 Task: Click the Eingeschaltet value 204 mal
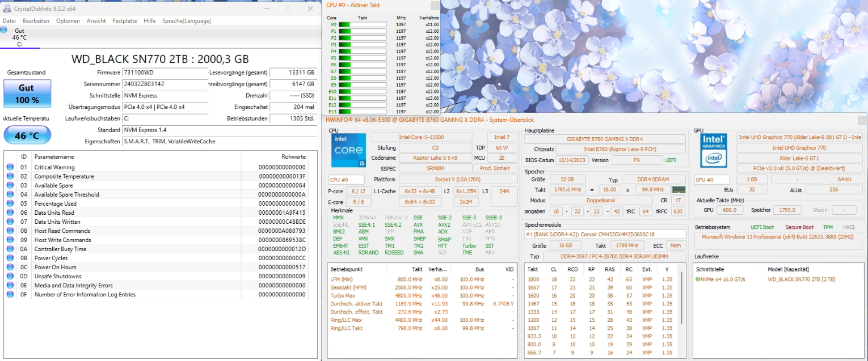(293, 107)
